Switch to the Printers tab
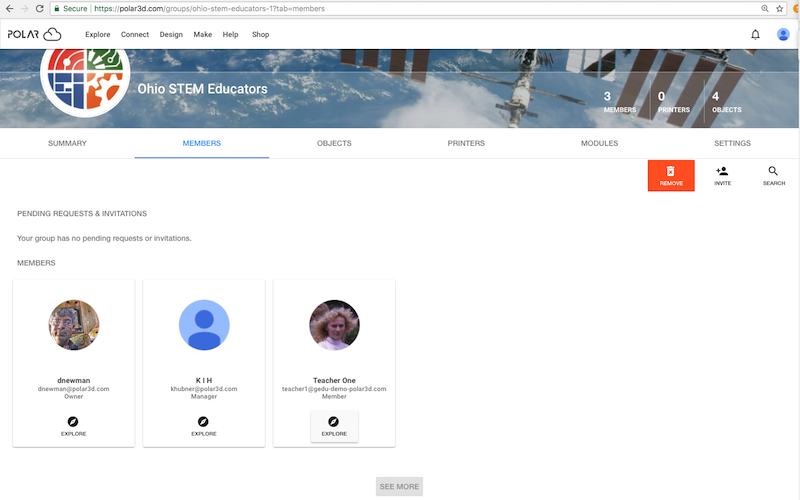The height and width of the screenshot is (500, 800). (x=466, y=143)
